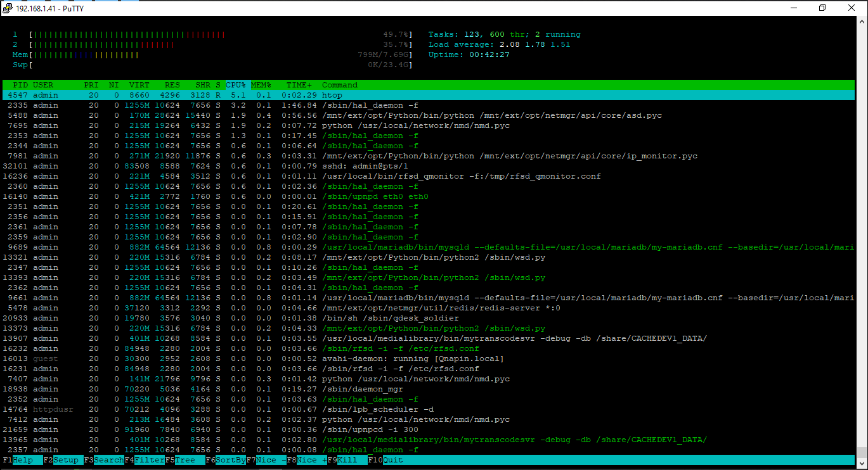
Task: Click the PID column header
Action: point(20,85)
